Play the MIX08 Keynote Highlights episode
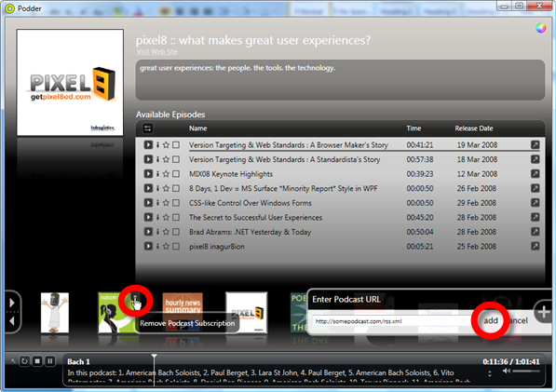Screen dimensions: 556x392 [148, 174]
